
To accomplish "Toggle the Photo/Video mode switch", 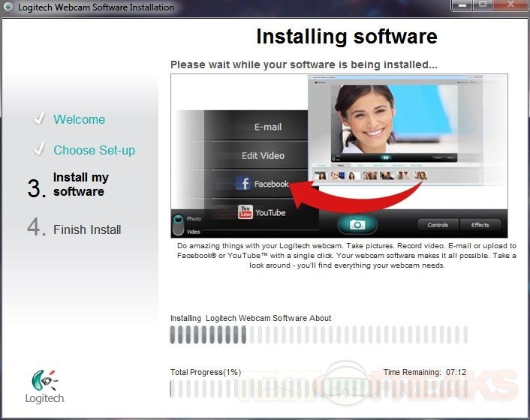I will tap(179, 225).
